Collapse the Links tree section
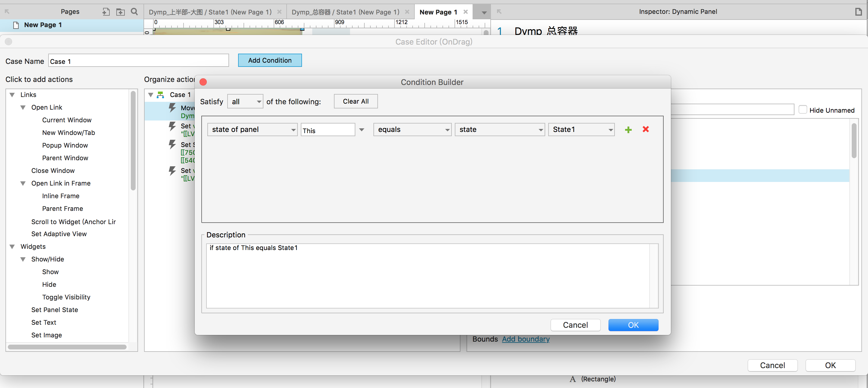 coord(12,95)
